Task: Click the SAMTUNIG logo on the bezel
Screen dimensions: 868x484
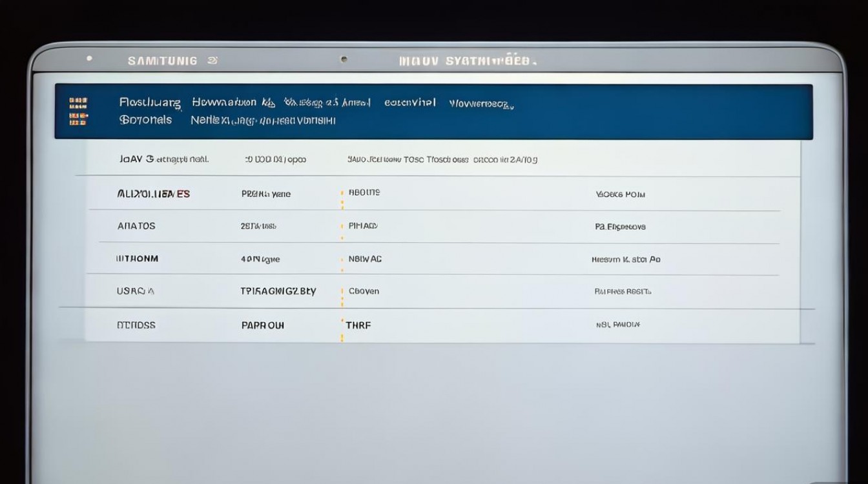Action: point(163,61)
